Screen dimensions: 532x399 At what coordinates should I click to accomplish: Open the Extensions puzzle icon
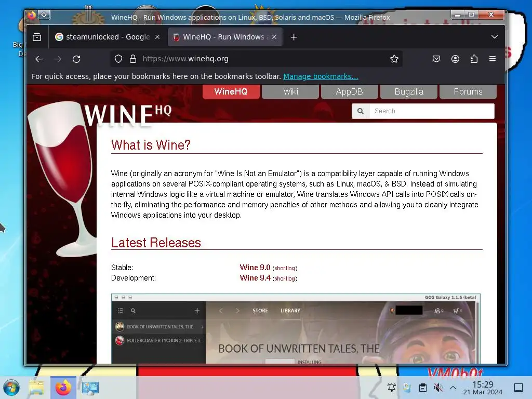[x=474, y=59]
